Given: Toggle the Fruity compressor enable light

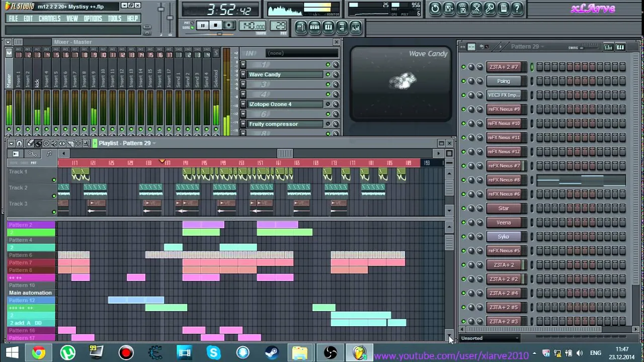Looking at the screenshot, I should tap(328, 124).
